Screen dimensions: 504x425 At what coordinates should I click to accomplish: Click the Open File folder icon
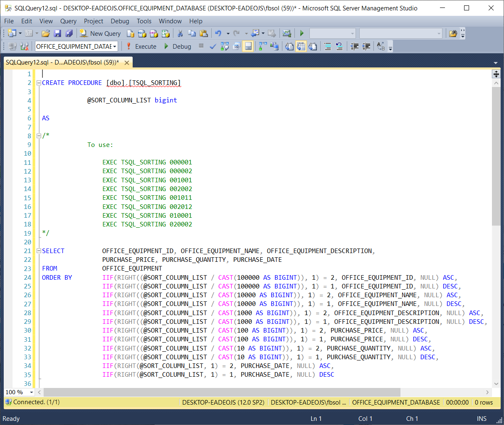tap(46, 33)
